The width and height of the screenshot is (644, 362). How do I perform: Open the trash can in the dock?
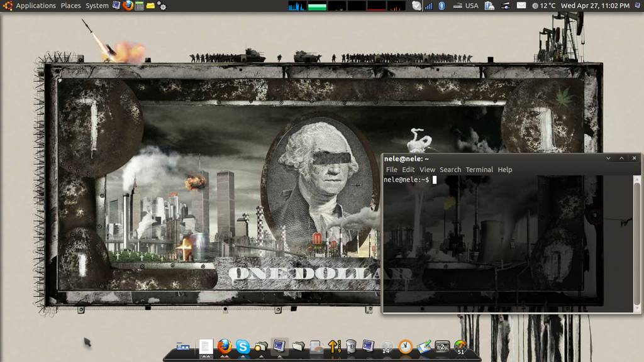(351, 347)
